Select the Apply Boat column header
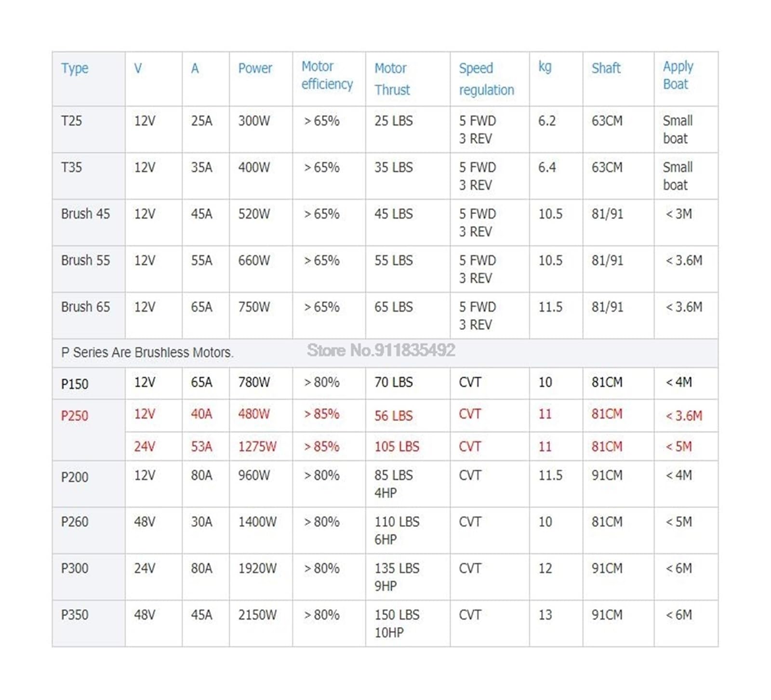The height and width of the screenshot is (700, 771). (x=678, y=75)
